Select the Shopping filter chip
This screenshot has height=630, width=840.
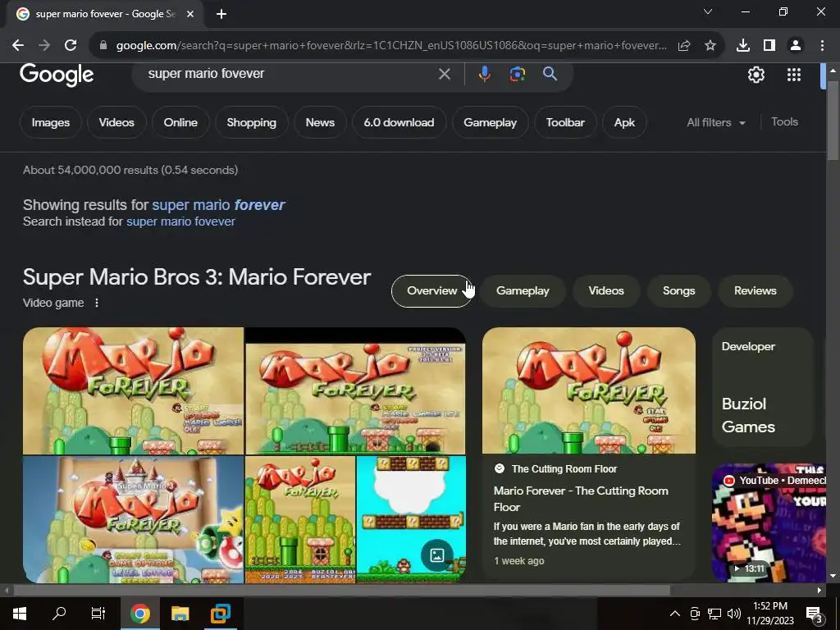click(x=251, y=122)
